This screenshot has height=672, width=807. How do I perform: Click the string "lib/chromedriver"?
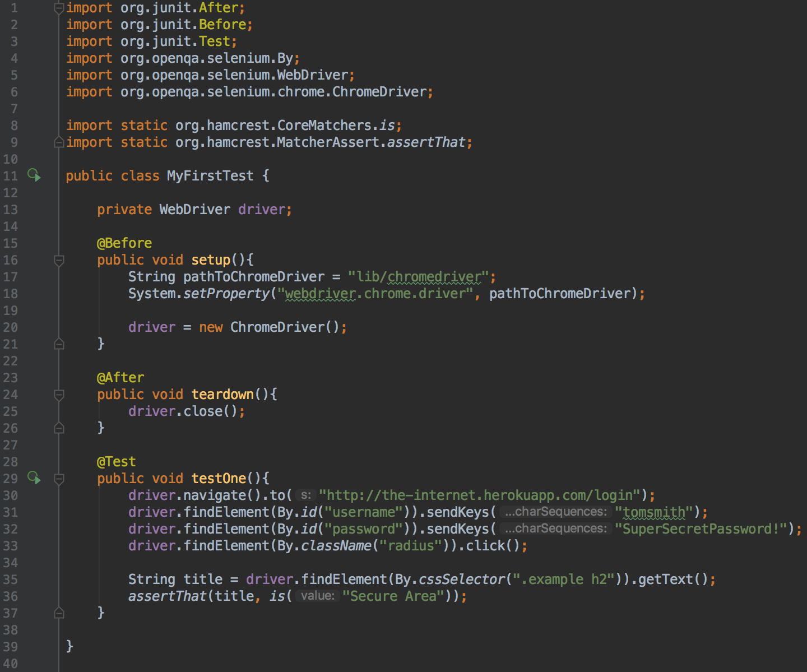[x=419, y=277]
